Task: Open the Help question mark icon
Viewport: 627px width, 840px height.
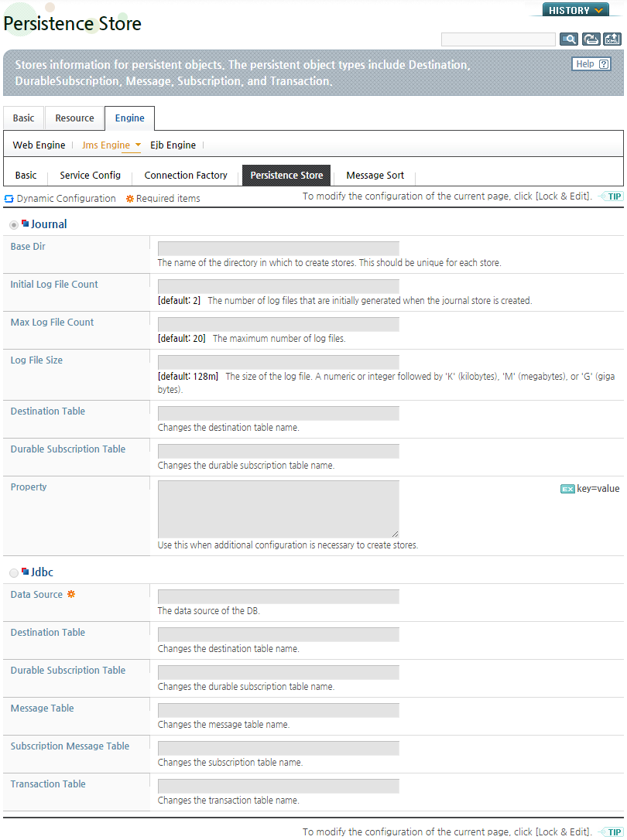Action: 604,64
